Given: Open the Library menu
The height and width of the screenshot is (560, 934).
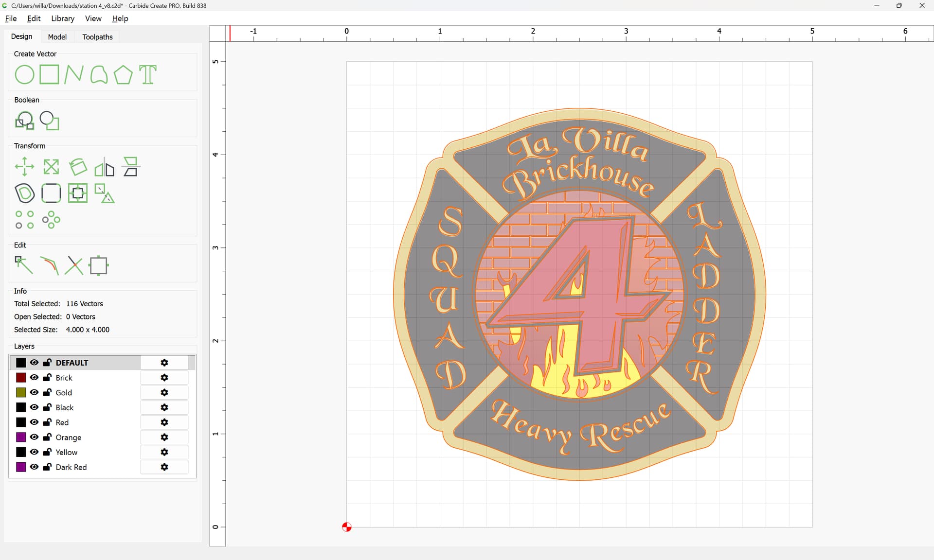Looking at the screenshot, I should point(63,18).
